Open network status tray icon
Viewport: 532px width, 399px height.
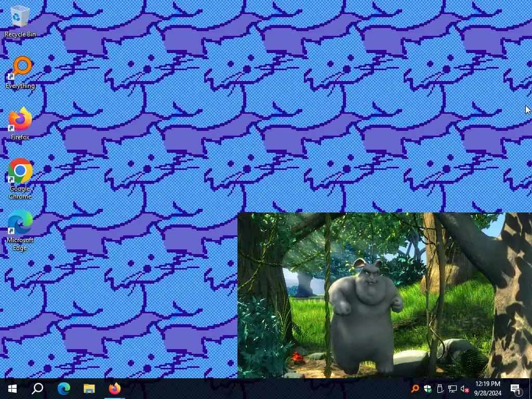453,389
